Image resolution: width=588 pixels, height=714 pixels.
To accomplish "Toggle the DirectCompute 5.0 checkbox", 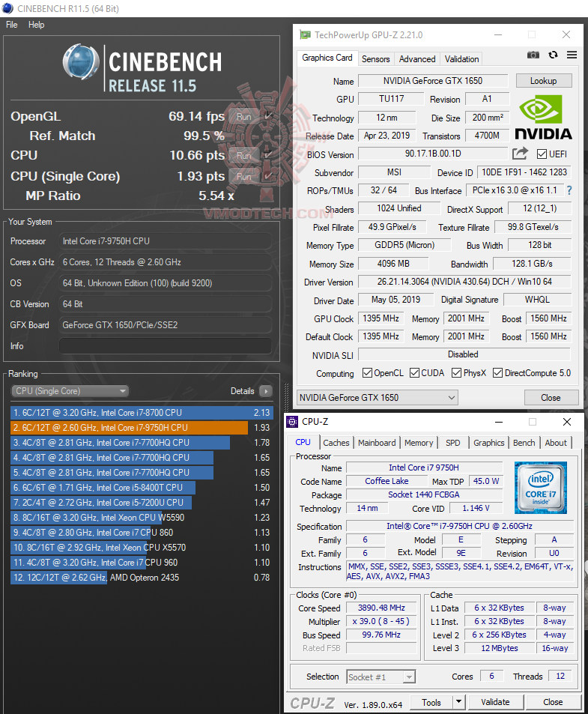I will (498, 373).
